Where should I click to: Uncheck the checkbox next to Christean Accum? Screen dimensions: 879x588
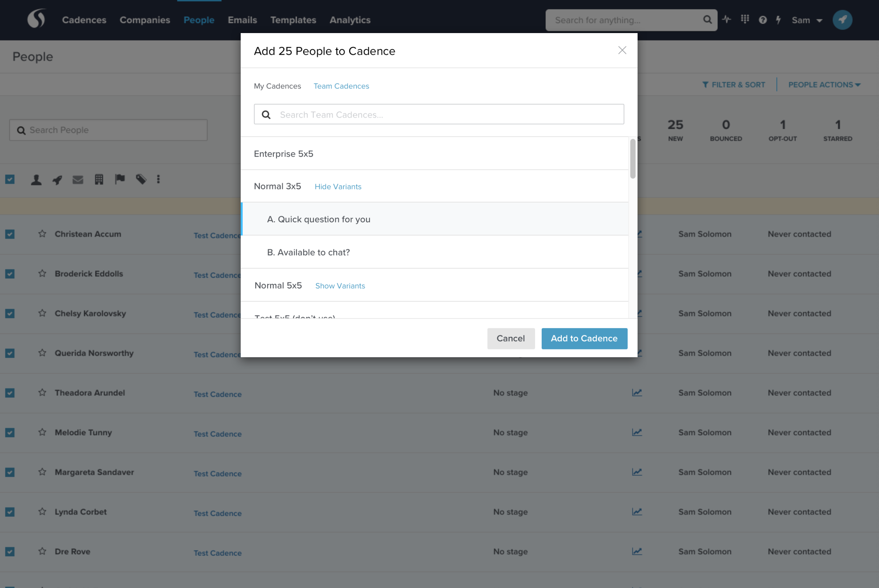click(10, 234)
